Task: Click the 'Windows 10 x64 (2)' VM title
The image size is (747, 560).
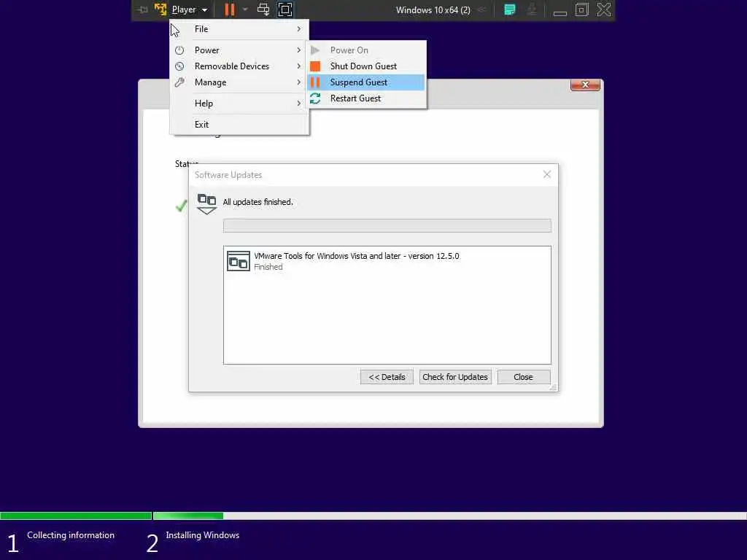Action: (x=433, y=10)
